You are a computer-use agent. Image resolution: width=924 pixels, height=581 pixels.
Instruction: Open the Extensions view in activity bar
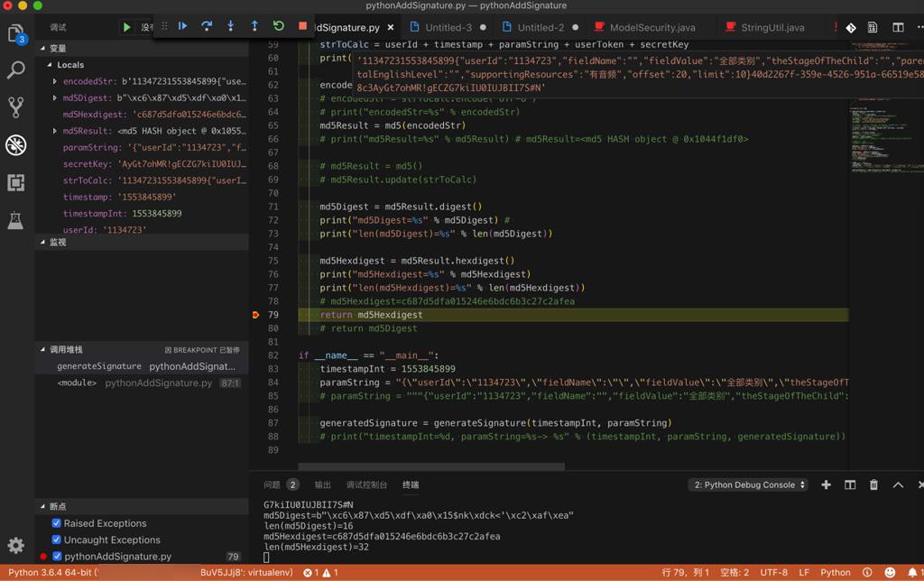pos(16,182)
